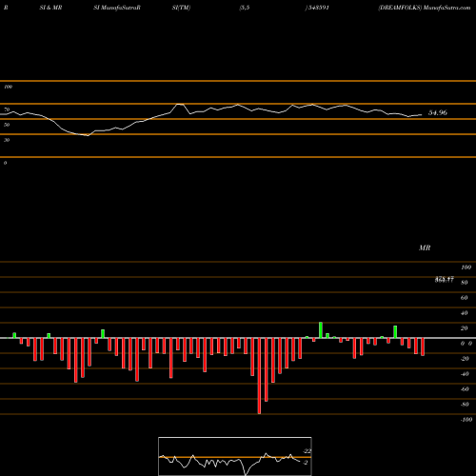Click the -100 label on MR axis
The image size is (476, 476).
[466, 420]
